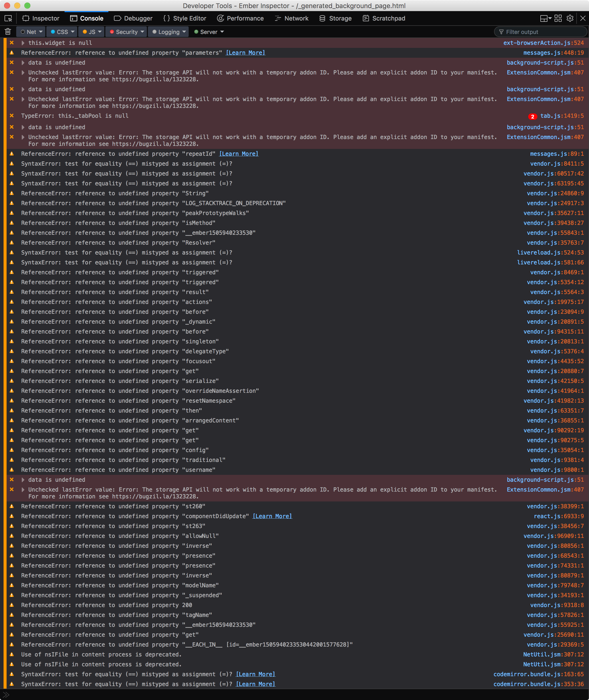Expand the last "data is undefined" error
Image resolution: width=589 pixels, height=700 pixels.
[x=23, y=480]
